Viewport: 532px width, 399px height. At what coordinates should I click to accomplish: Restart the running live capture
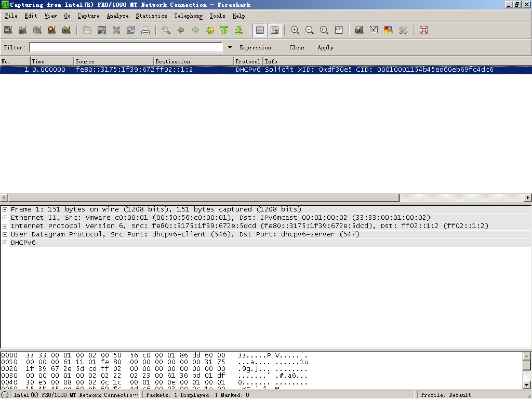66,30
